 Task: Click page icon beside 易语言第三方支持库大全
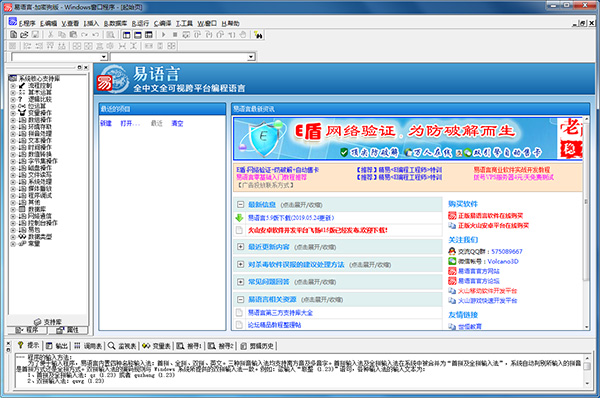click(x=240, y=313)
